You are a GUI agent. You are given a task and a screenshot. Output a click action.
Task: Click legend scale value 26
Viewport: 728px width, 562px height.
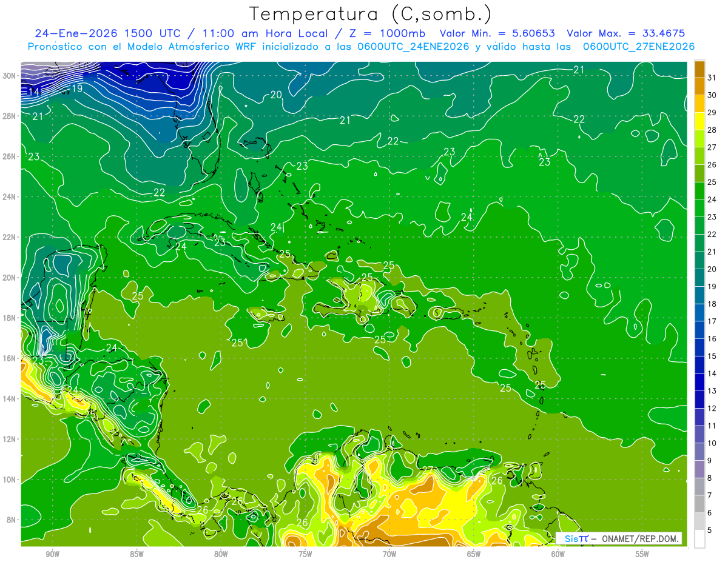coord(712,165)
